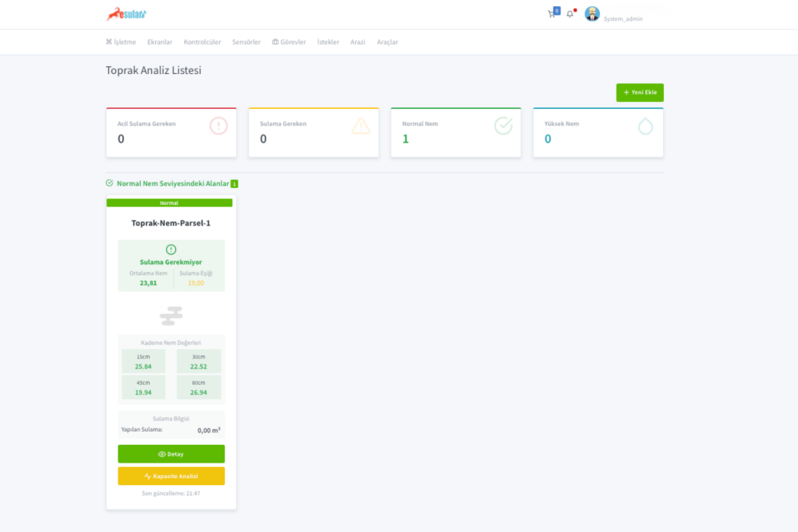Select the Toprak-Nem-Parsel-1 card title

coord(171,223)
